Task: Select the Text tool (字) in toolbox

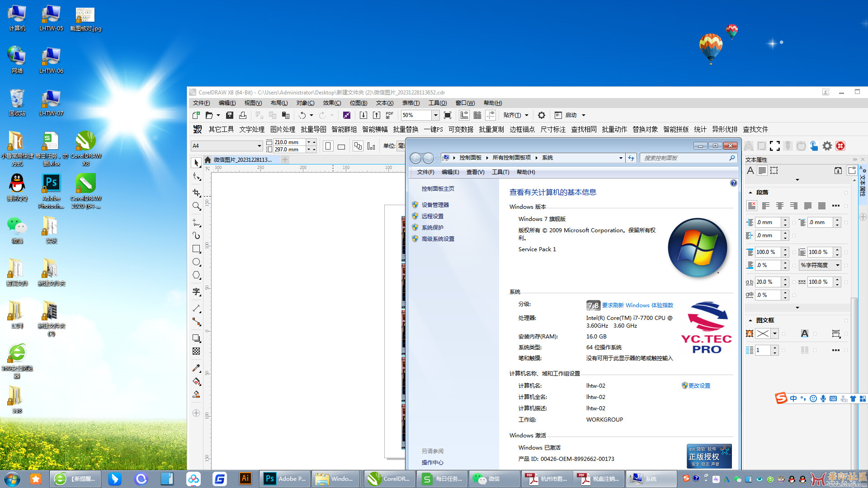Action: pyautogui.click(x=196, y=291)
